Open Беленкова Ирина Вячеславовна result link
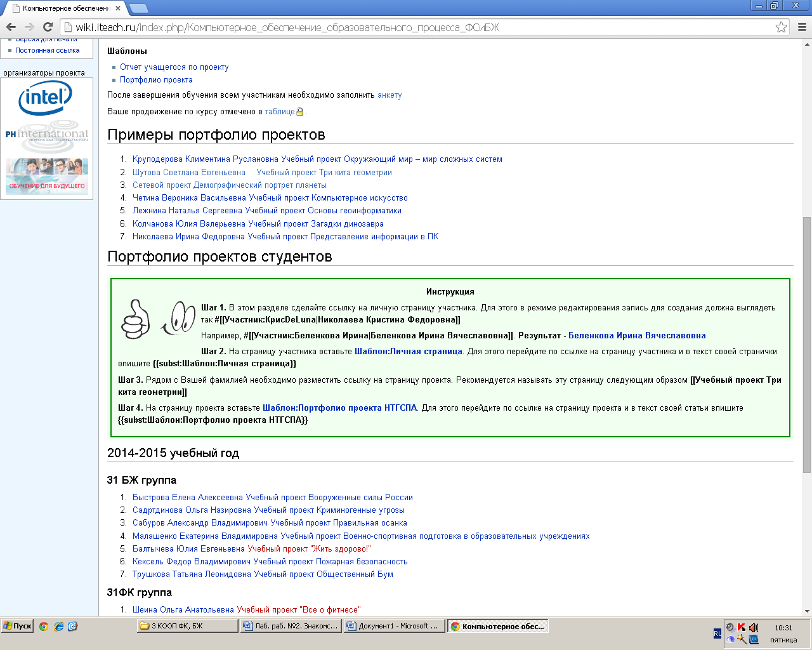 (637, 335)
